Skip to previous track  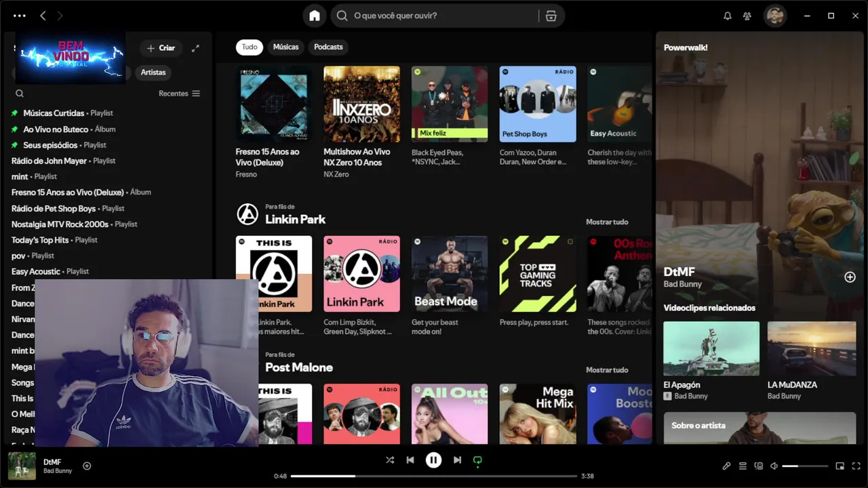[x=410, y=460]
